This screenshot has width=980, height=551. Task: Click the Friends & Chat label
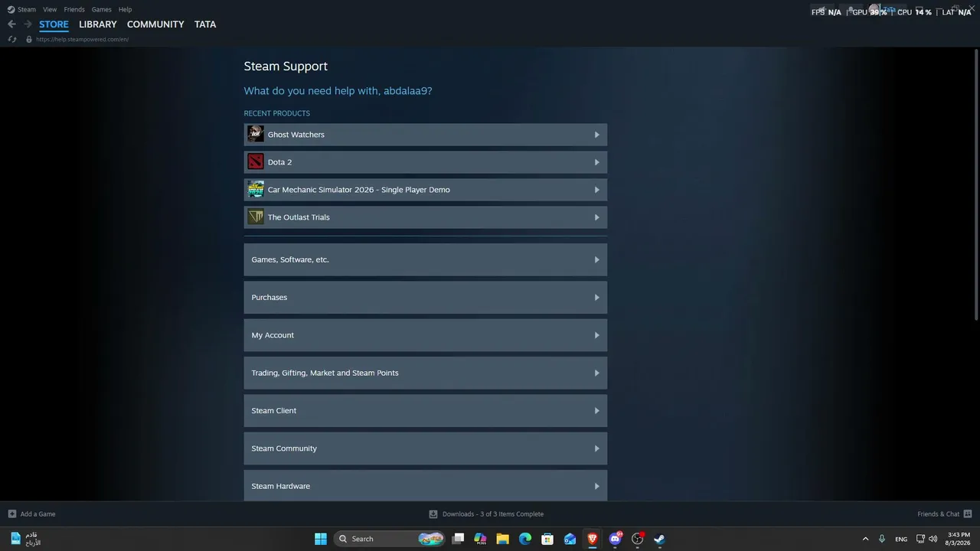[938, 514]
